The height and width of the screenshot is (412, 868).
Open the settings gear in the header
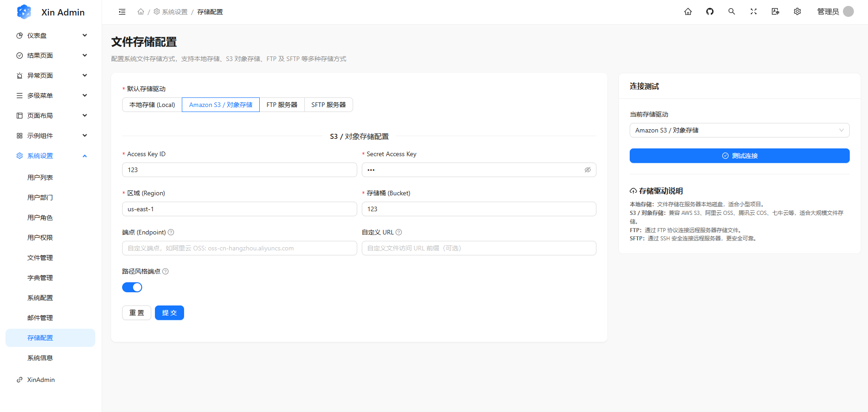797,11
